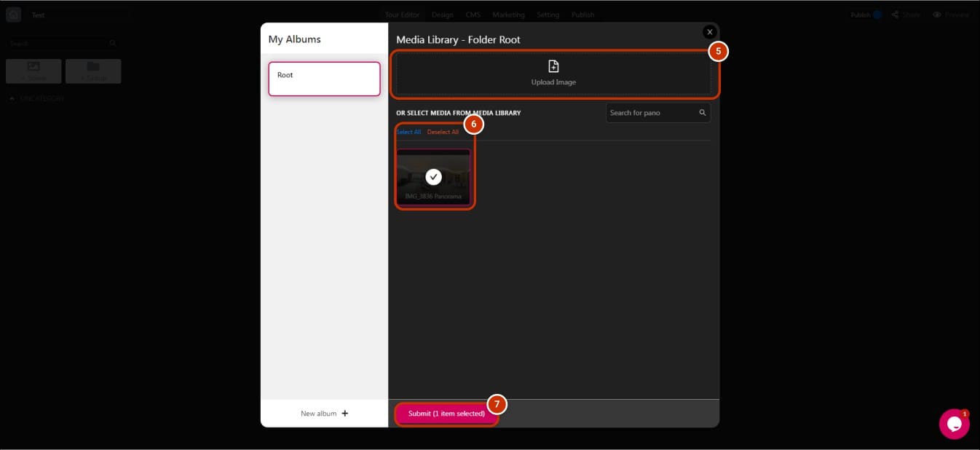This screenshot has width=980, height=450.
Task: Open the Design tab
Action: [442, 15]
